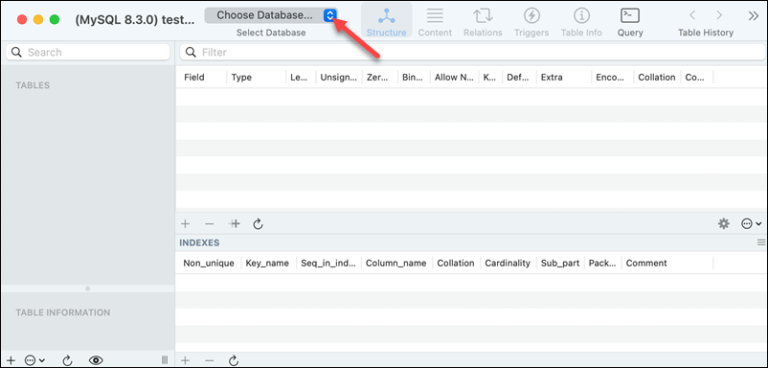
Task: Duplicate the selected field
Action: [x=235, y=224]
